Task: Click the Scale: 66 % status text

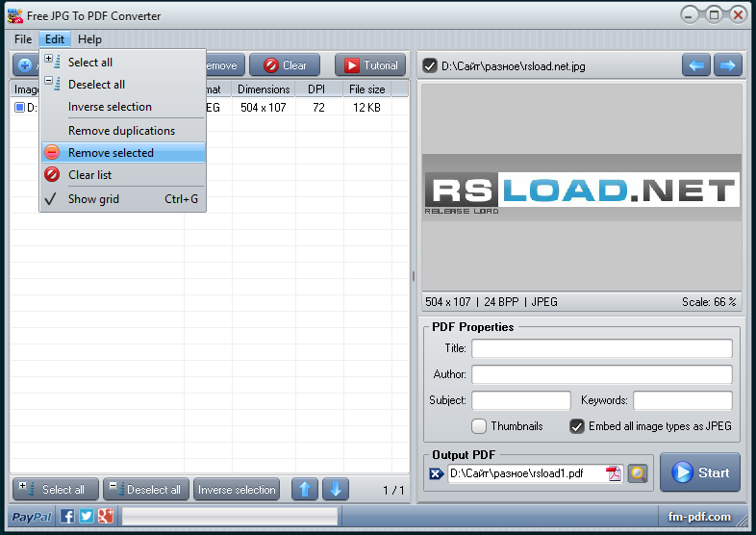Action: click(x=709, y=302)
